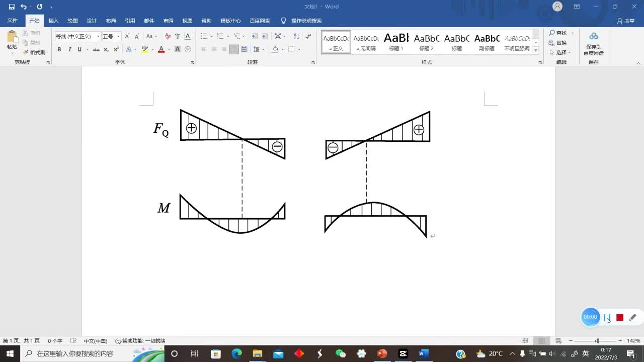Show paragraph marks icon
The image size is (644, 362).
308,36
